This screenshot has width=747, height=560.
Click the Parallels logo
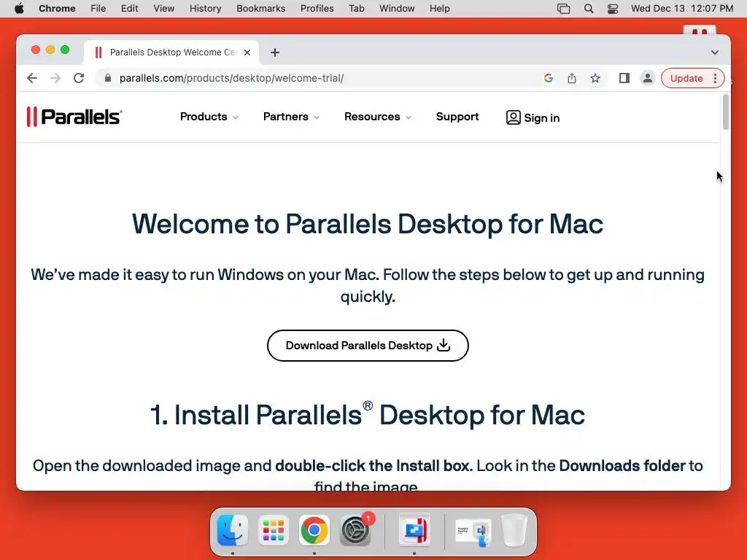[74, 117]
